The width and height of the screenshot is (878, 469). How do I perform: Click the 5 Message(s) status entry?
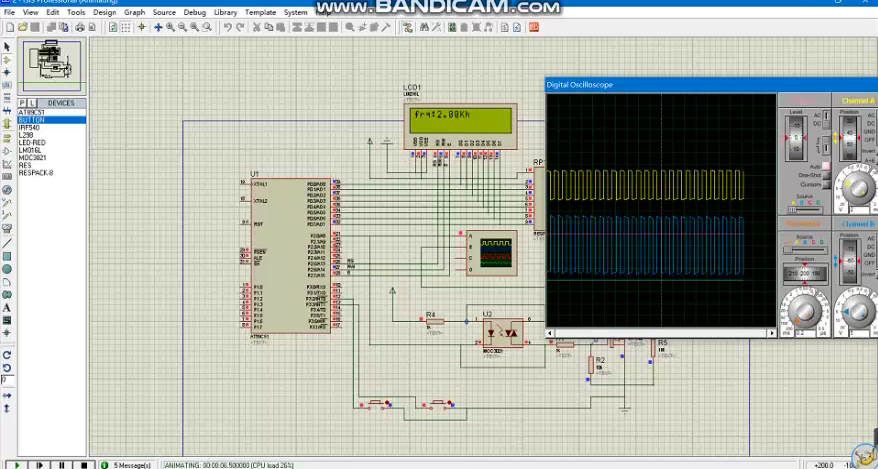click(127, 465)
